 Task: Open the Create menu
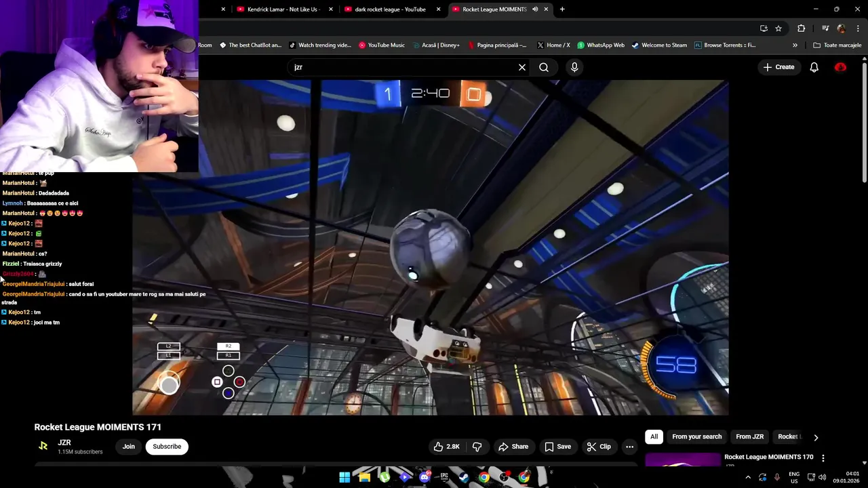tap(778, 67)
